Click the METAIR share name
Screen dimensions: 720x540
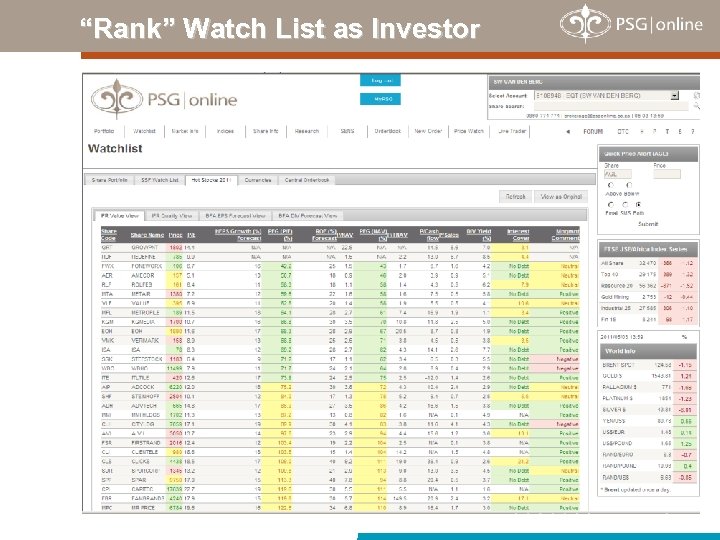coord(141,294)
